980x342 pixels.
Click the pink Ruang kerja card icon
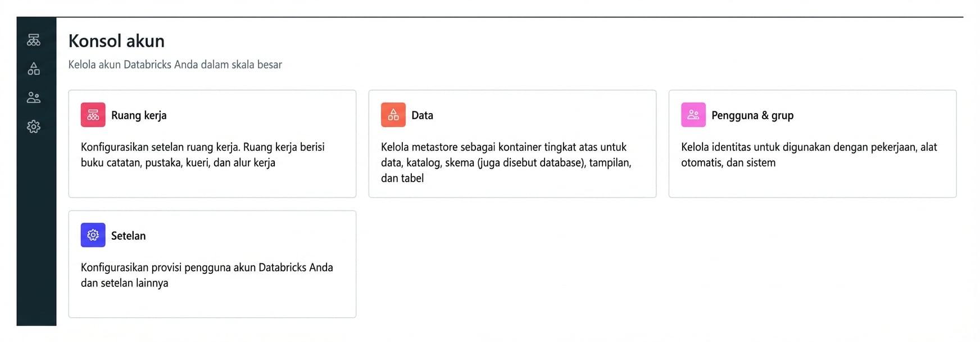pos(93,115)
